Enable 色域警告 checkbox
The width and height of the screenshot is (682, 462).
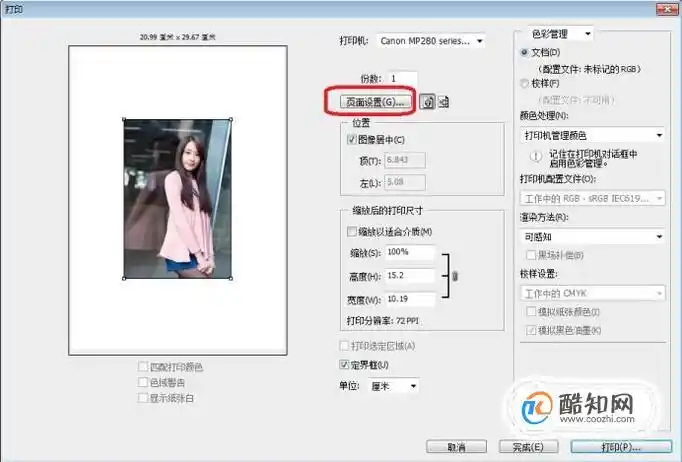(143, 382)
